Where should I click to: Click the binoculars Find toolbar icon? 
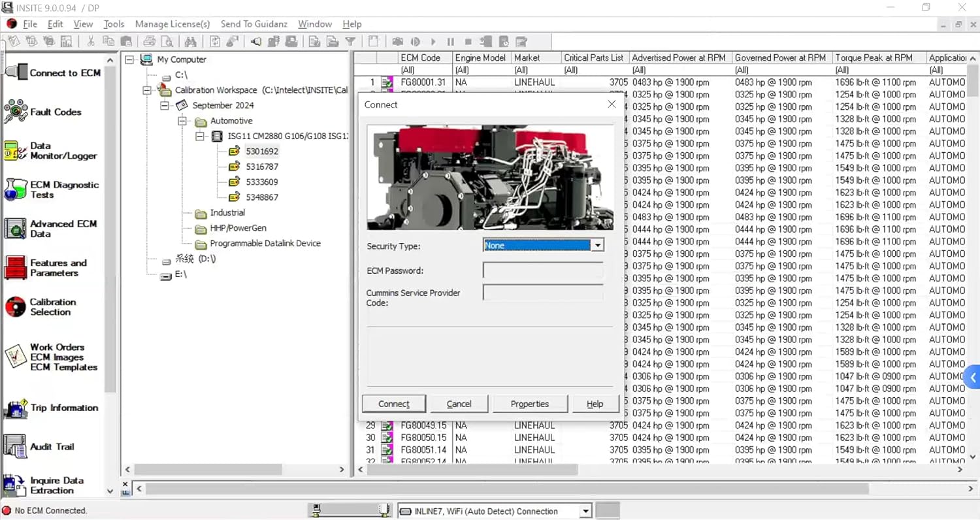(x=192, y=41)
